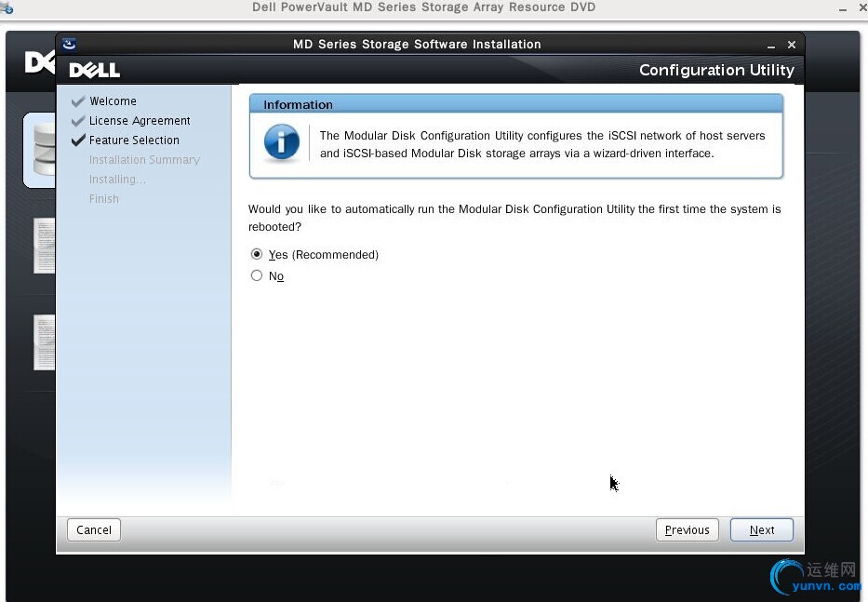This screenshot has width=868, height=602.
Task: Click the Dell PowerVault Resource DVD title
Action: pos(423,7)
